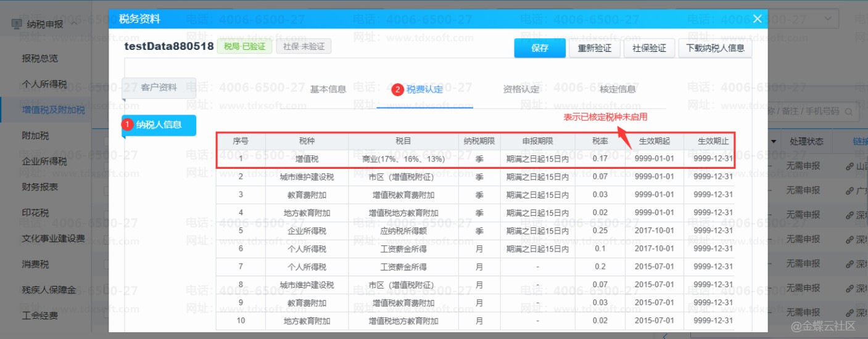Select the 核定信息 tab
This screenshot has height=339, width=868.
coord(618,89)
